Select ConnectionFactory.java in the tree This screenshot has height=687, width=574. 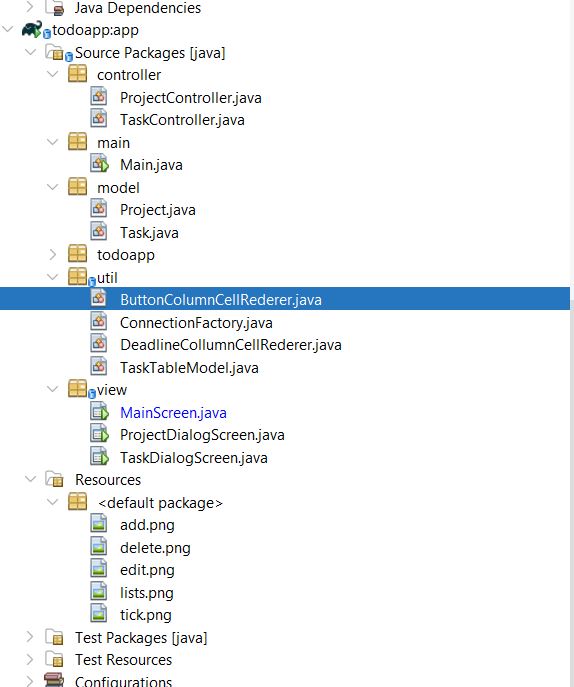(196, 322)
